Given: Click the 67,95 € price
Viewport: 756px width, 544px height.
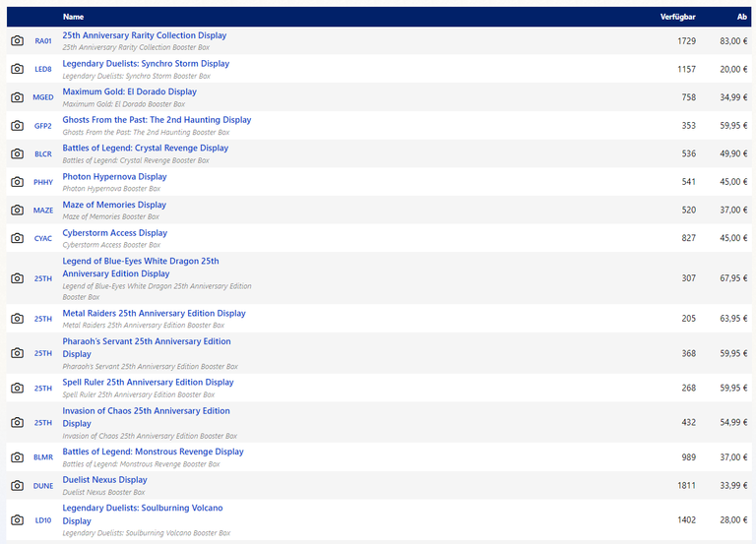Looking at the screenshot, I should pyautogui.click(x=733, y=278).
